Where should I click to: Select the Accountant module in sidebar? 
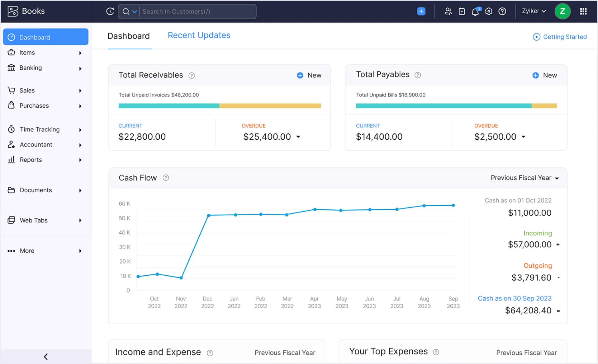(x=36, y=144)
